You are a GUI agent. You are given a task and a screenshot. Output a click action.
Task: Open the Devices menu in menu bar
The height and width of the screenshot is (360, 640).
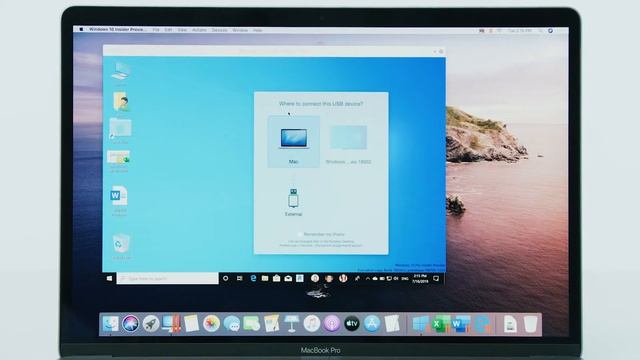point(219,30)
